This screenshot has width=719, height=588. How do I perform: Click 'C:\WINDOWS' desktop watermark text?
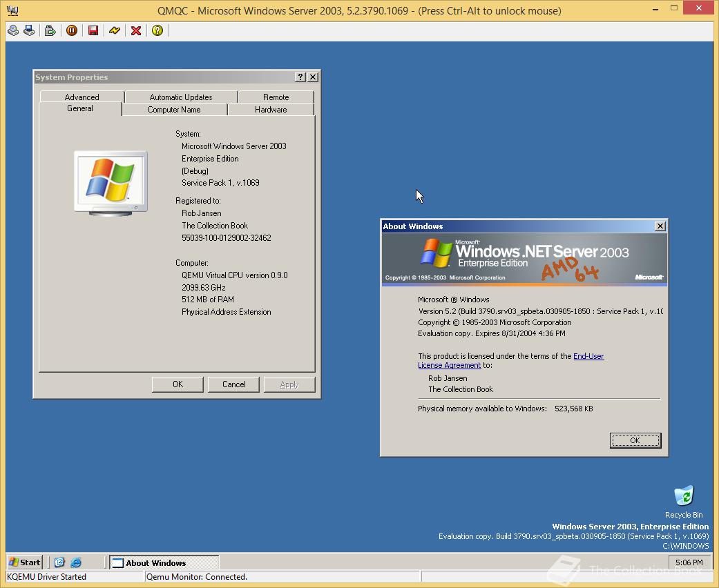click(x=686, y=546)
